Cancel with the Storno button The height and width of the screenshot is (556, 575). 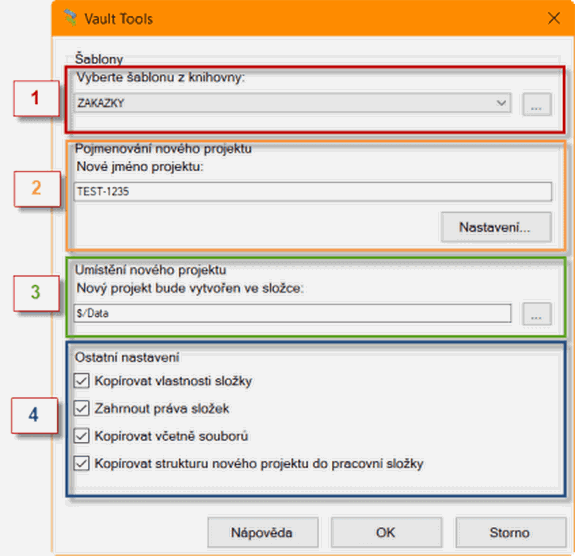tap(510, 532)
